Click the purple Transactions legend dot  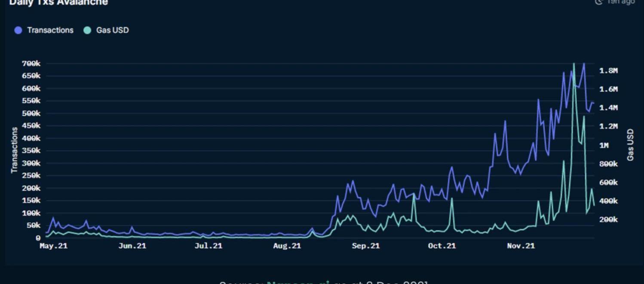pos(18,31)
